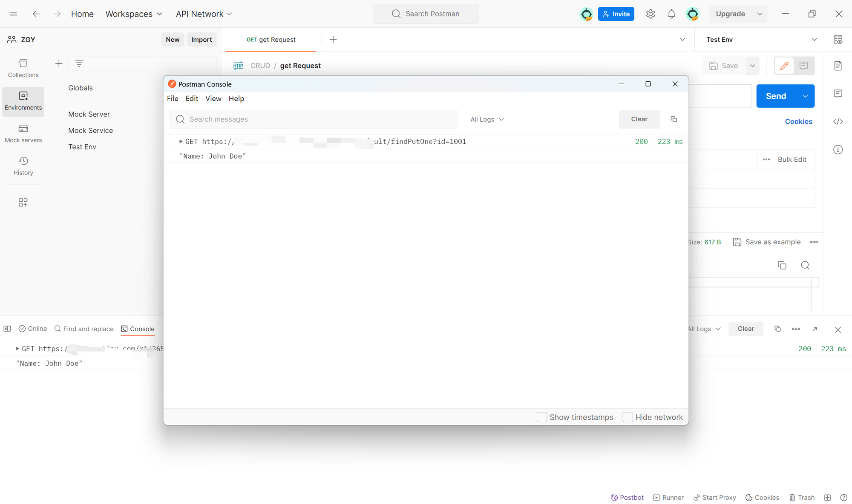Click in the Search messages field
Image resolution: width=852 pixels, height=504 pixels.
click(314, 119)
